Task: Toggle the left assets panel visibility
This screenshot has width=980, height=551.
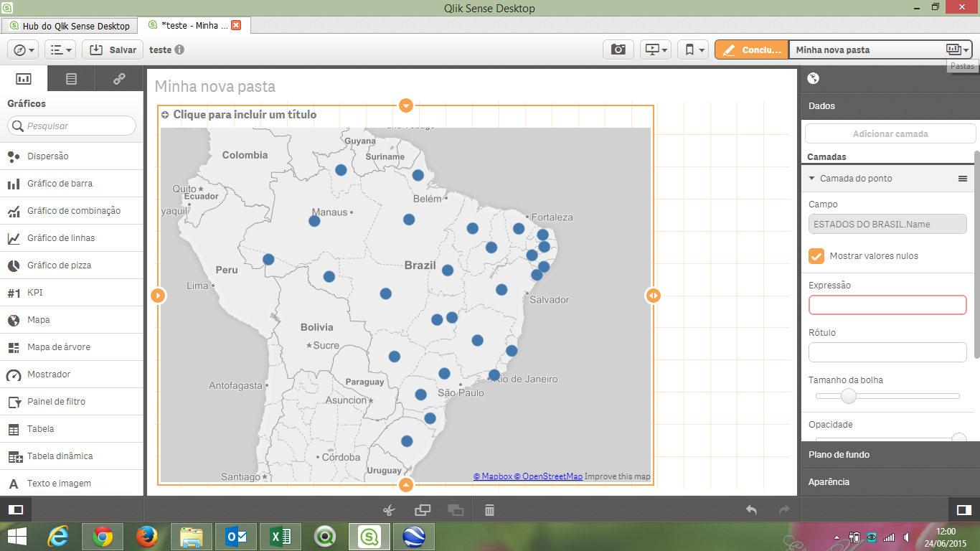Action: 16,510
